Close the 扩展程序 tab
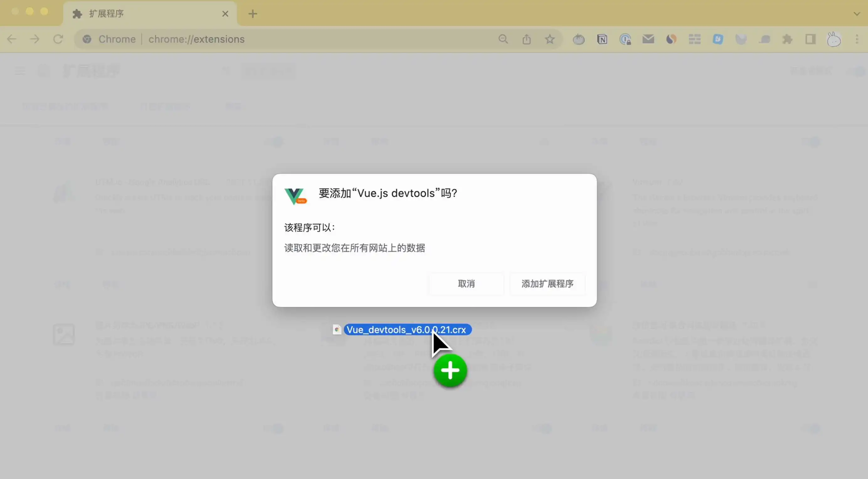This screenshot has height=479, width=868. 225,14
